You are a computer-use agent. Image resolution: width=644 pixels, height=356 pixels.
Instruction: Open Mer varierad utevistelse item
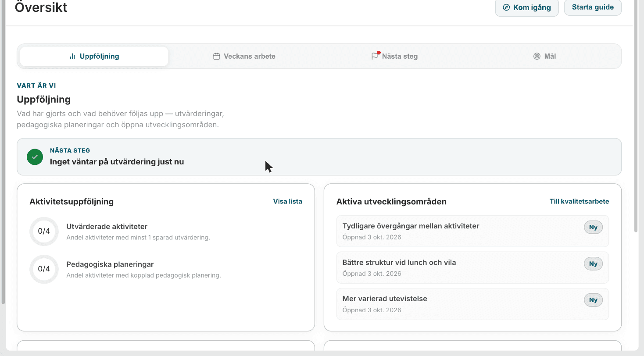(472, 304)
